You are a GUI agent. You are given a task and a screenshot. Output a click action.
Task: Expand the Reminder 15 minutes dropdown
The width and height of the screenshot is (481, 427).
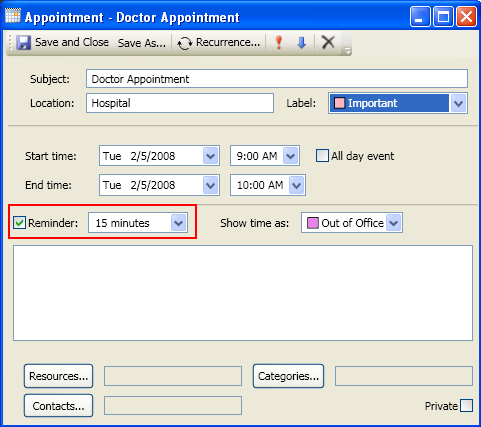179,223
